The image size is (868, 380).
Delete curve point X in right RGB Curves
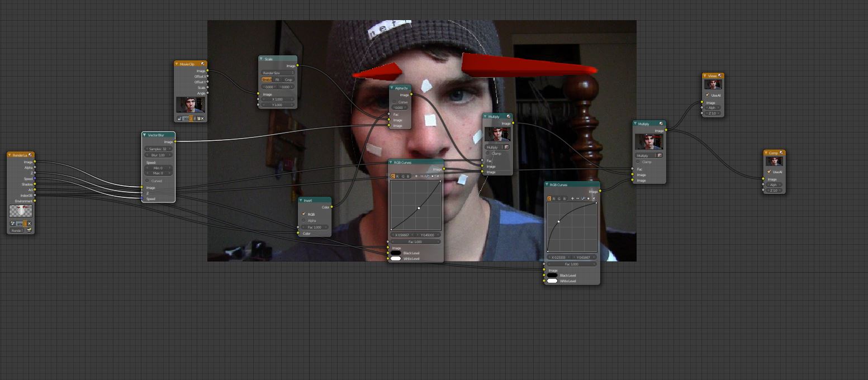[594, 198]
